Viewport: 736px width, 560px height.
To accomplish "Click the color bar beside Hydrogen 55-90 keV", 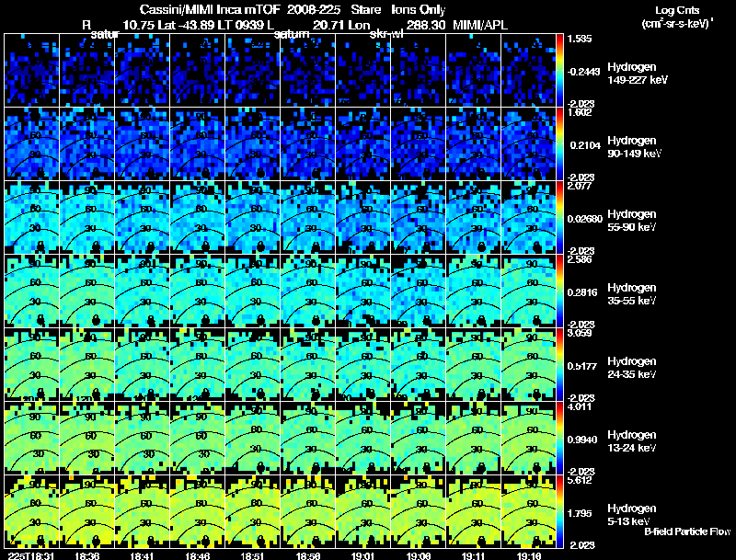I will (x=559, y=218).
